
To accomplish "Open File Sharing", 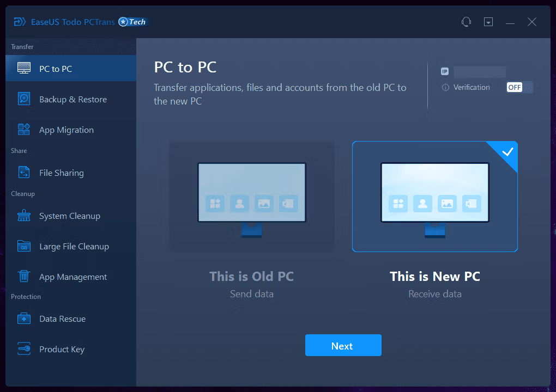I will pyautogui.click(x=71, y=173).
